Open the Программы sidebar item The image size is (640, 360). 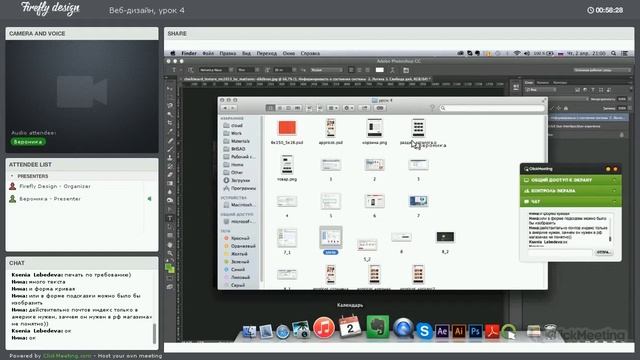239,188
